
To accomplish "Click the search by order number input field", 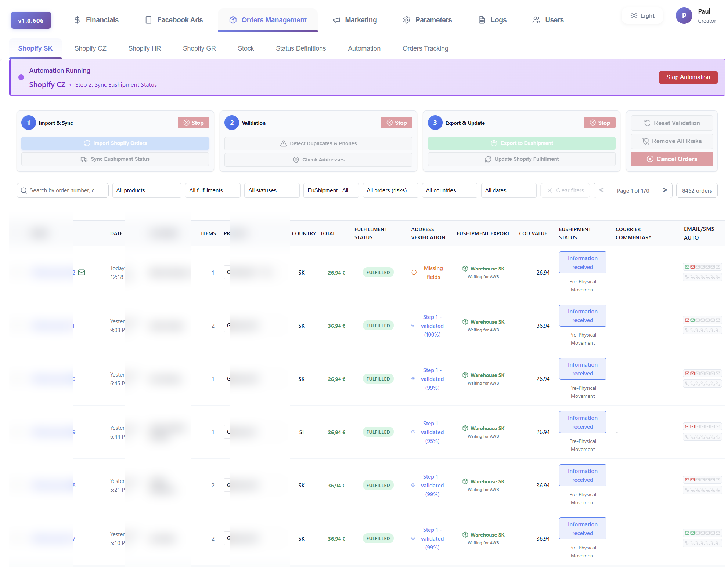I will [62, 190].
